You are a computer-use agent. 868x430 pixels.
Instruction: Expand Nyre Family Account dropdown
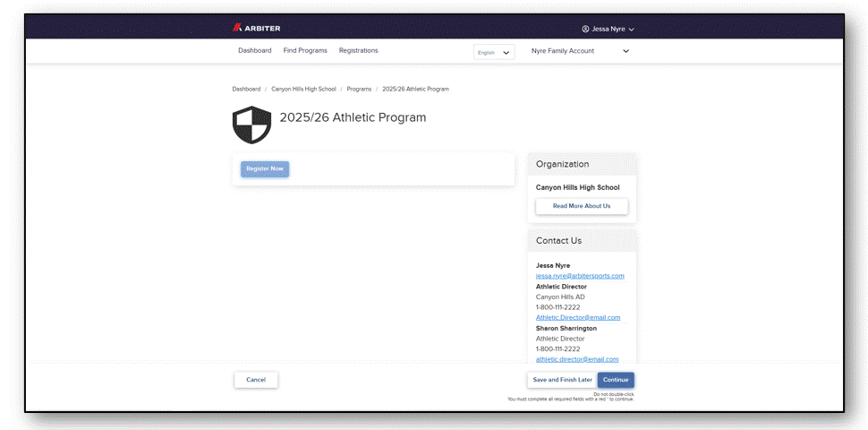(x=580, y=51)
